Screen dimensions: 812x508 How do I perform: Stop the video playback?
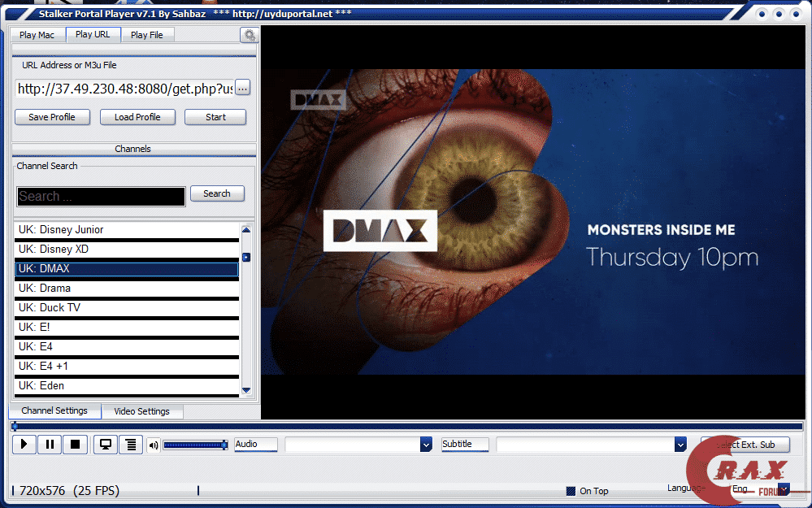click(75, 445)
